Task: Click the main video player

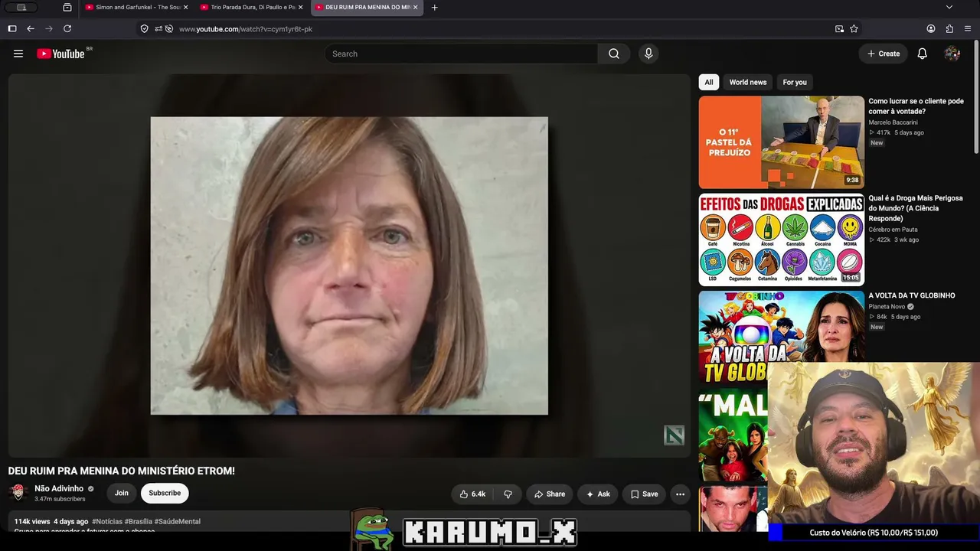Action: coord(349,266)
